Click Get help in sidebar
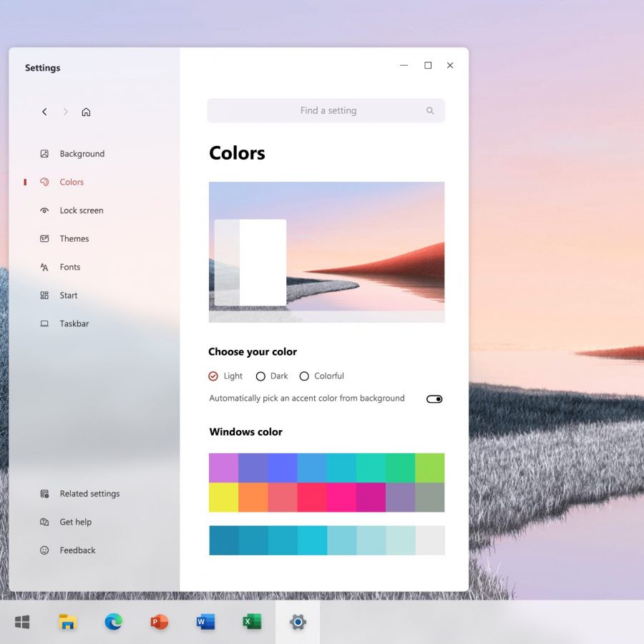The width and height of the screenshot is (644, 644). point(75,522)
